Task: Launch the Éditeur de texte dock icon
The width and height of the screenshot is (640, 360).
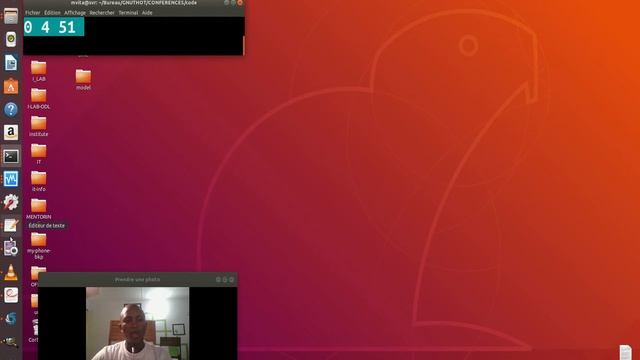Action: (x=11, y=225)
